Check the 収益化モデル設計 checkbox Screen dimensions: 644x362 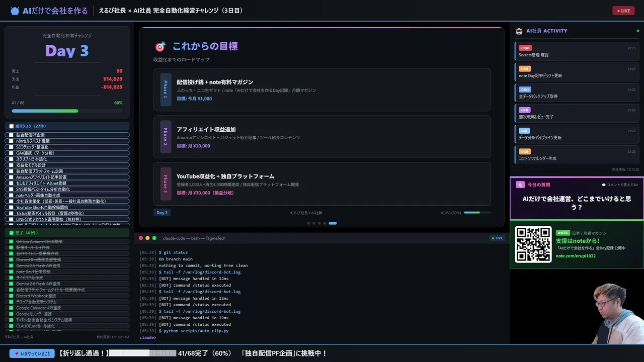click(11, 165)
